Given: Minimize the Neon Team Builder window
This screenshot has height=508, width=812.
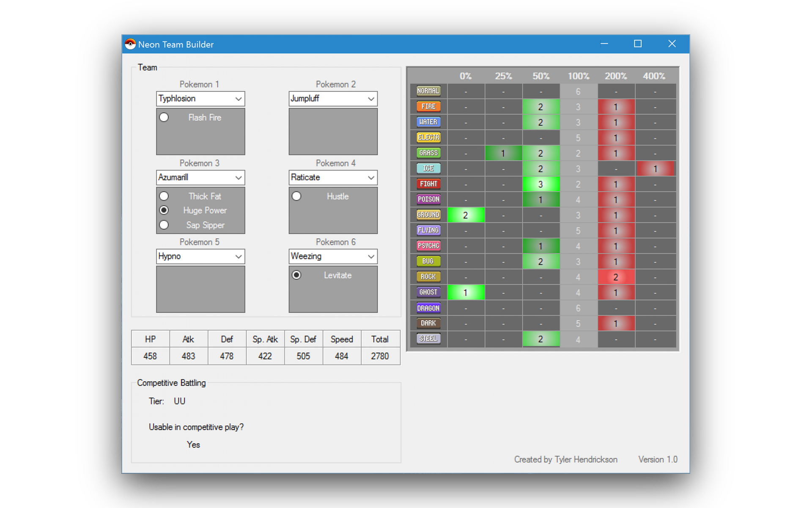Looking at the screenshot, I should coord(604,44).
